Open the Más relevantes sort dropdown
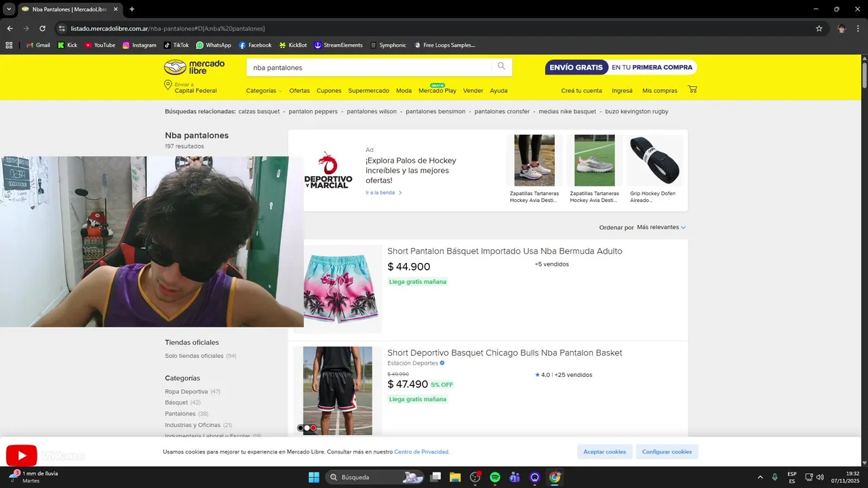 (661, 227)
